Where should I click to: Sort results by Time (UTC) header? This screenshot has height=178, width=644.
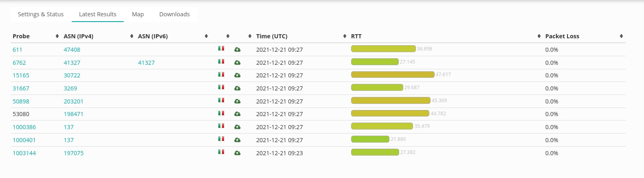coord(272,36)
